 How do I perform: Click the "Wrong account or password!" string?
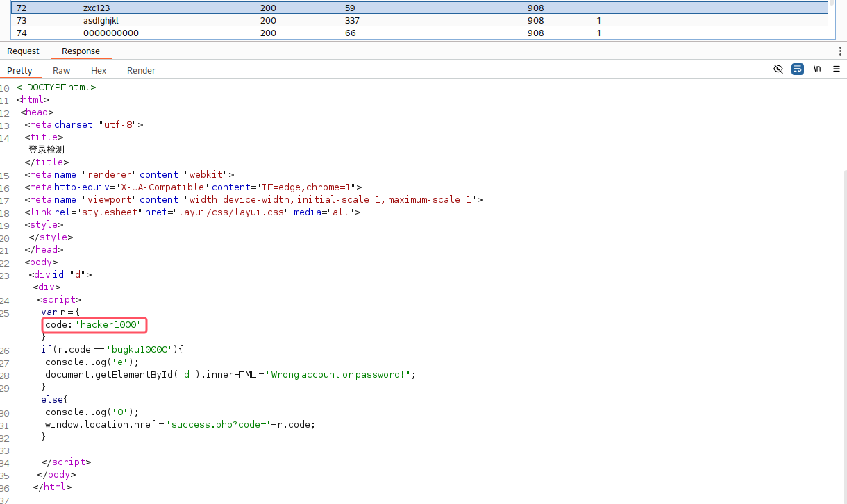(339, 375)
